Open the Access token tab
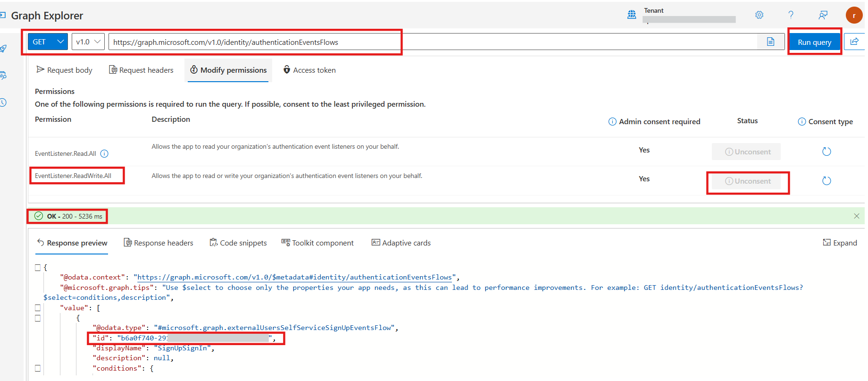This screenshot has height=381, width=868. pyautogui.click(x=309, y=70)
